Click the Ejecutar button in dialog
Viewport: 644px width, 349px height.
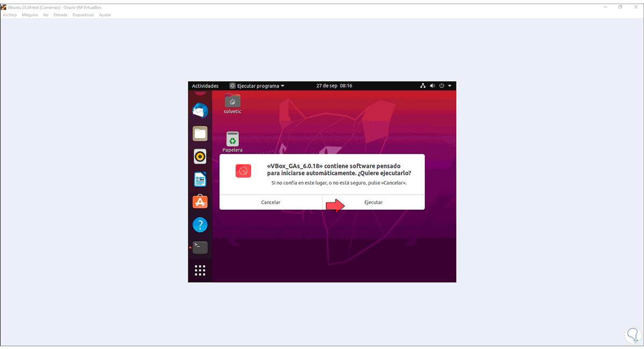374,202
